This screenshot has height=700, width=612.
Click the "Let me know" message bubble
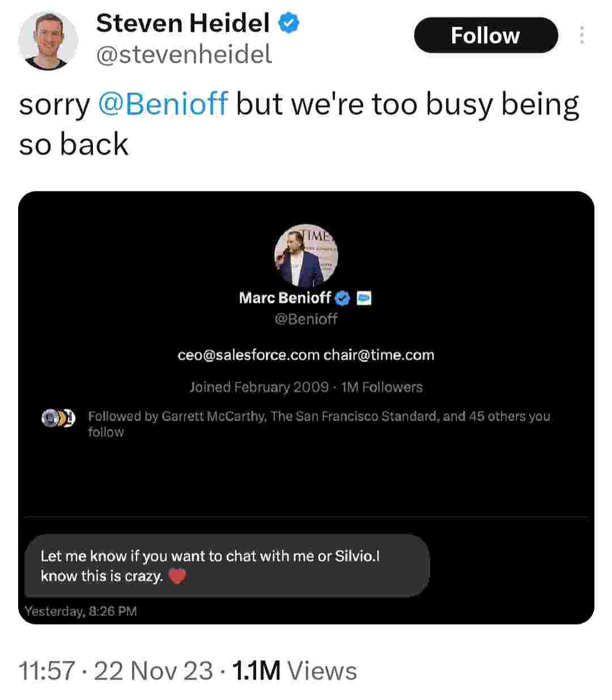227,566
